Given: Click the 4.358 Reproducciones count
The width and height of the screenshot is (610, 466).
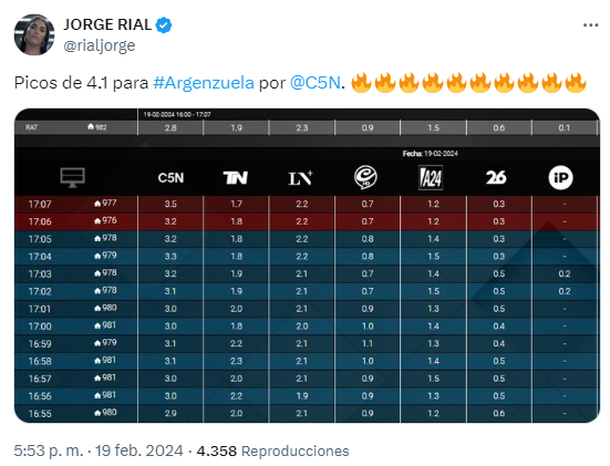Looking at the screenshot, I should pyautogui.click(x=273, y=451).
